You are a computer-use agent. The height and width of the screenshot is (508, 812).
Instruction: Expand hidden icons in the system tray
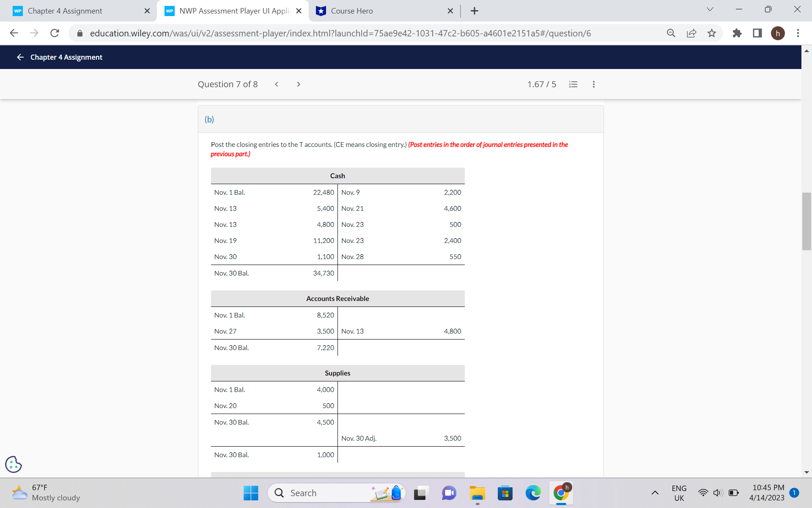(655, 493)
